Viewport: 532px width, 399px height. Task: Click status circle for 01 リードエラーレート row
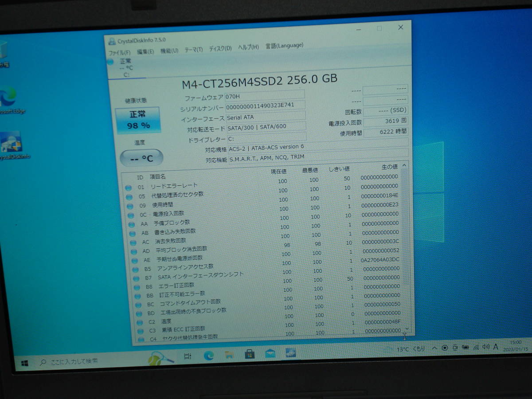coord(129,188)
